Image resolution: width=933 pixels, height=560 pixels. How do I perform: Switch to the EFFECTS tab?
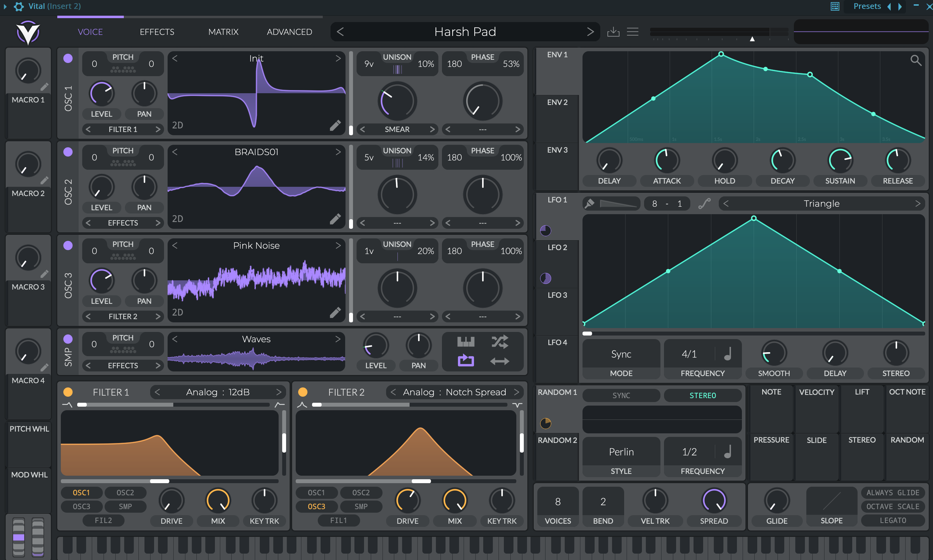[157, 32]
